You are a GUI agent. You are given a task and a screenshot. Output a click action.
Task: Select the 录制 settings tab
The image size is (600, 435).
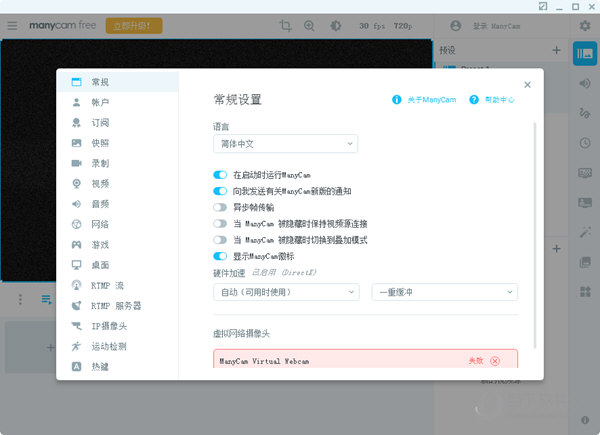click(x=117, y=163)
